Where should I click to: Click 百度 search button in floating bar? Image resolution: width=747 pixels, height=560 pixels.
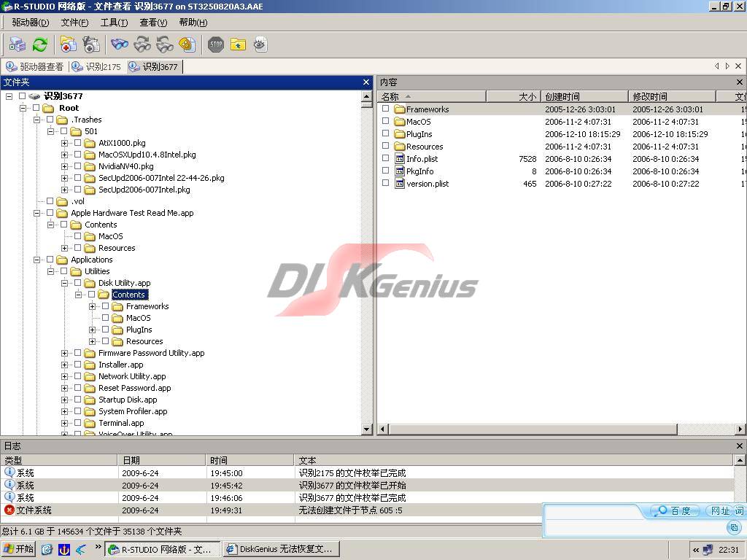pos(673,511)
